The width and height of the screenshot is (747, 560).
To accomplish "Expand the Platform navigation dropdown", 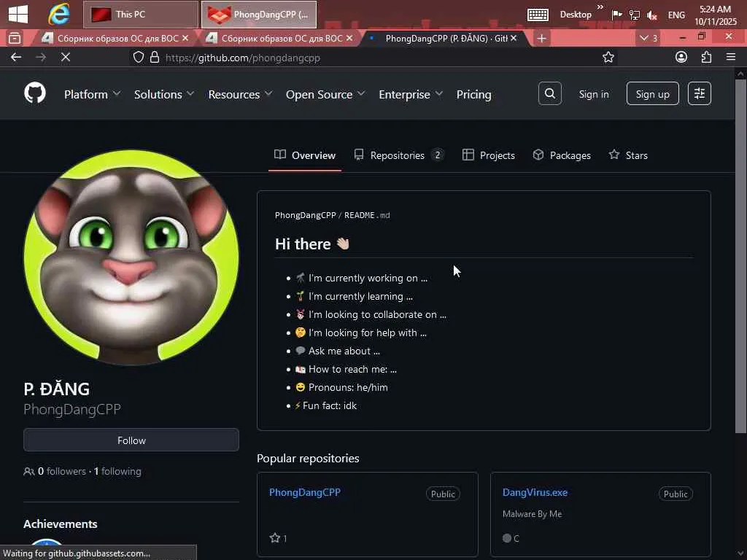I will [x=92, y=94].
